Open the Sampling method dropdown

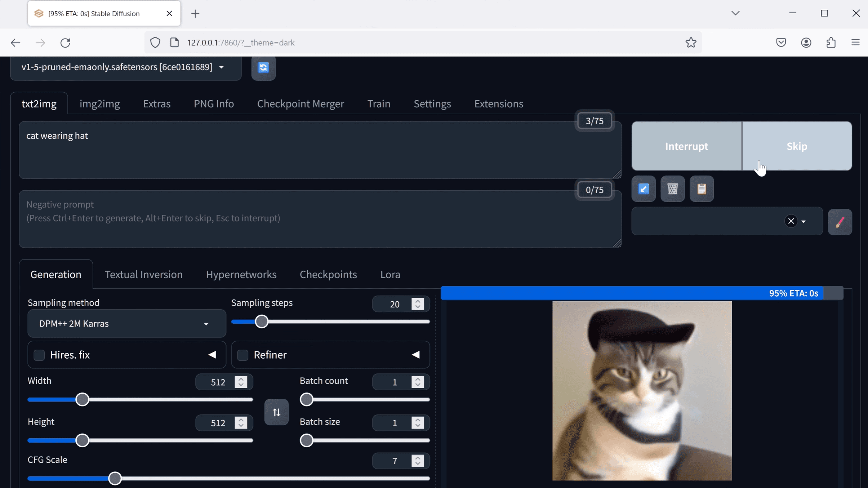tap(126, 324)
